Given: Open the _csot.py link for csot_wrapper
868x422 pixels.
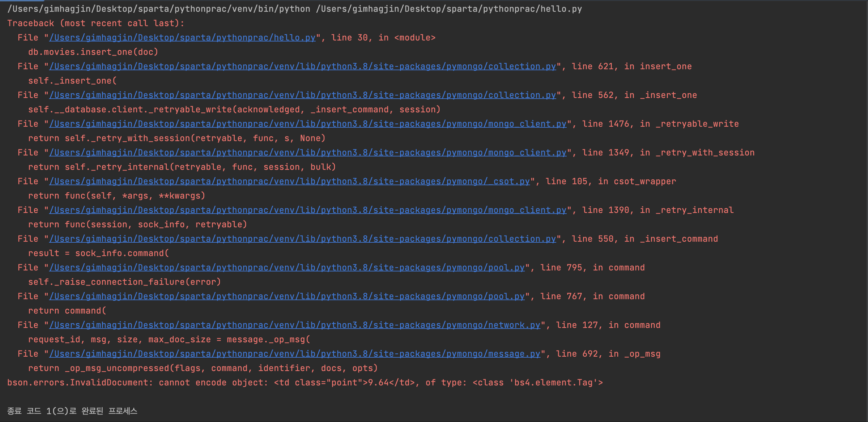Looking at the screenshot, I should pos(290,181).
